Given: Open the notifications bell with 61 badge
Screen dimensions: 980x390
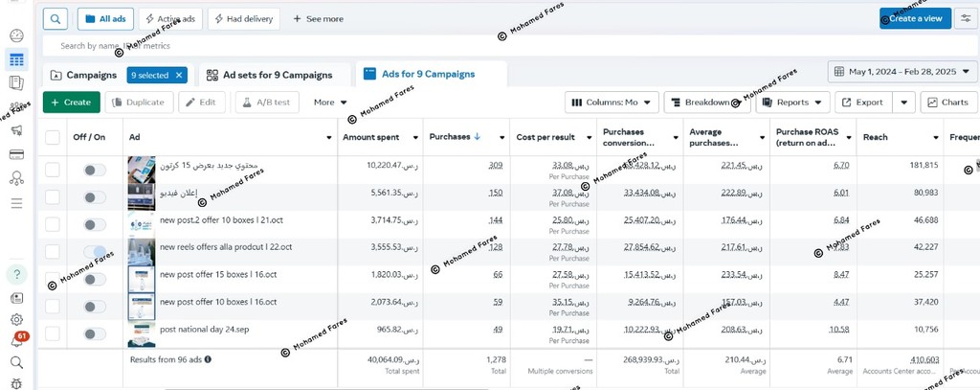Looking at the screenshot, I should coord(16,340).
